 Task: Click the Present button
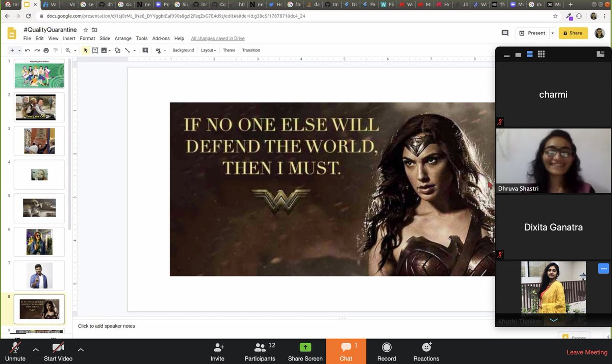coord(532,33)
